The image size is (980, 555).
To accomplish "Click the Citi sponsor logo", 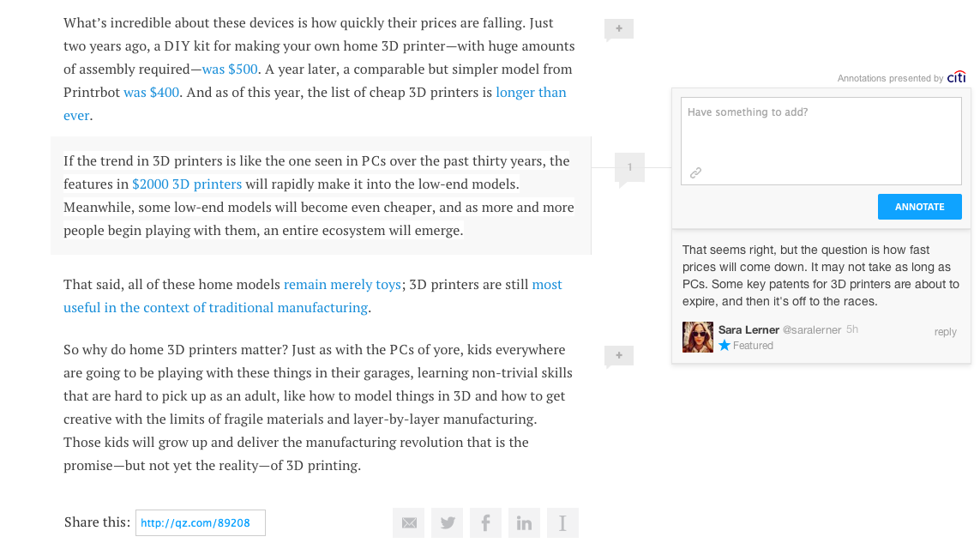I will (956, 77).
